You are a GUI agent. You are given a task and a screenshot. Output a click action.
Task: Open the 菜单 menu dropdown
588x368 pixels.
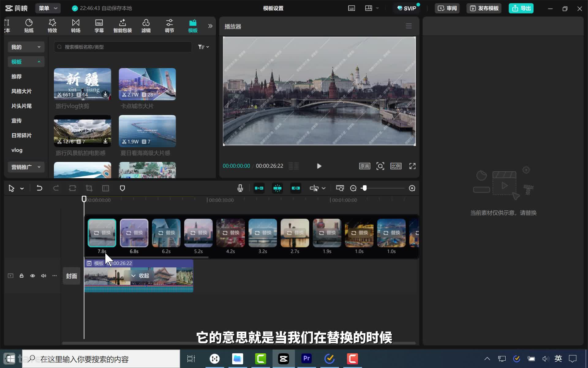click(48, 8)
